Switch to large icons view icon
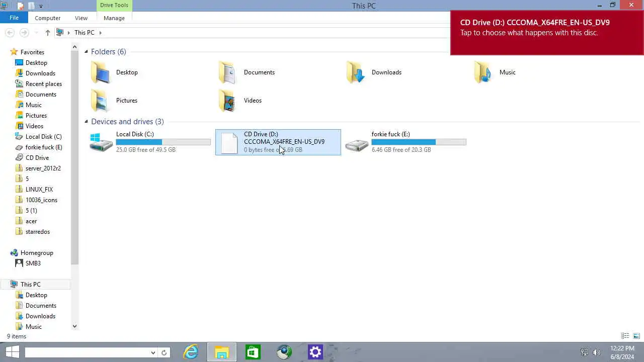644x362 pixels. pos(636,336)
